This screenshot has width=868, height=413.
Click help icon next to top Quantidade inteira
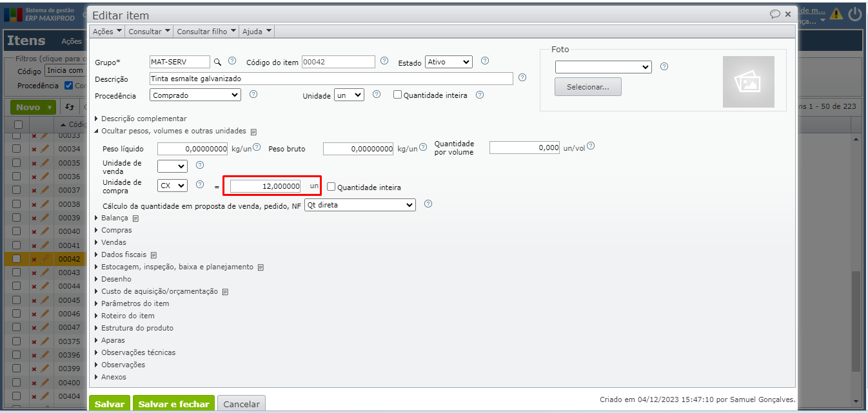coord(480,94)
